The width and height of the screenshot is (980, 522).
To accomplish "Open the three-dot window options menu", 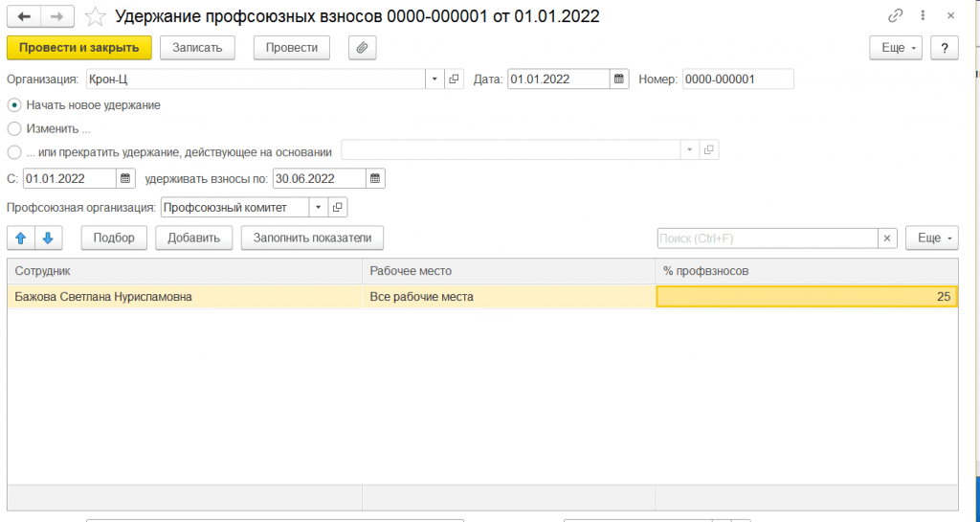I will (x=924, y=15).
